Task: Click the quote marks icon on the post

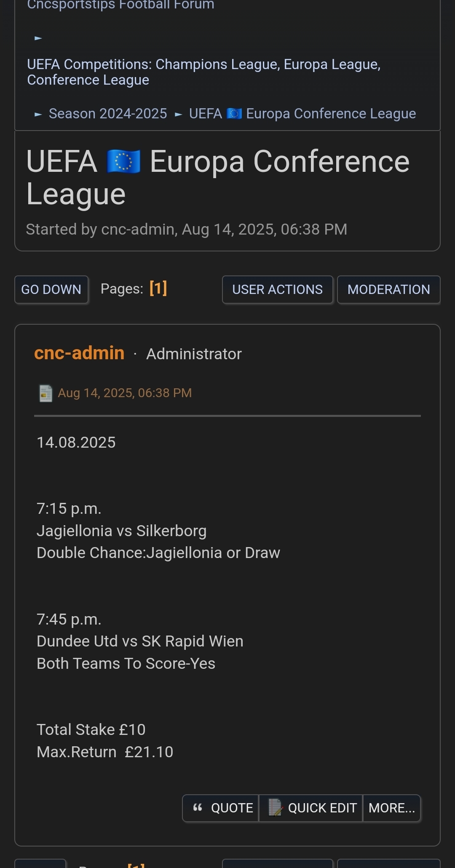Action: pyautogui.click(x=198, y=807)
